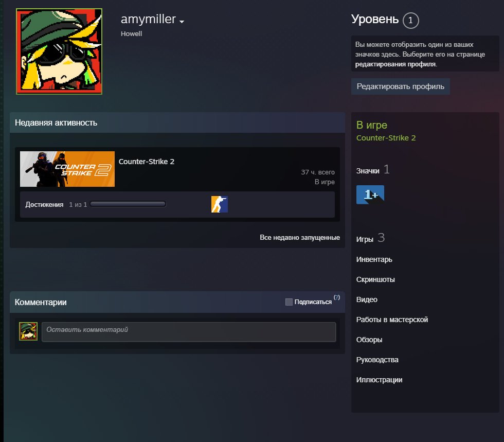
Task: Open the Скриншоты section
Action: coord(375,279)
